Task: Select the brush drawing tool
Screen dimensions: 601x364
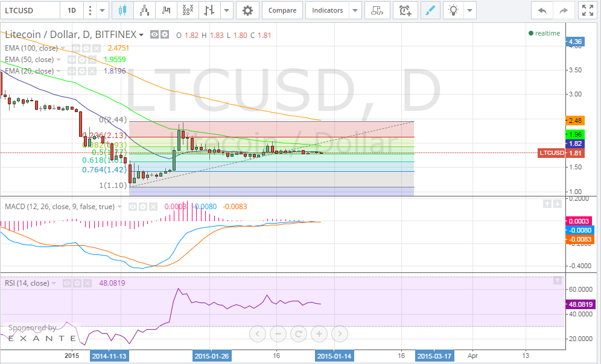Action: pos(430,10)
